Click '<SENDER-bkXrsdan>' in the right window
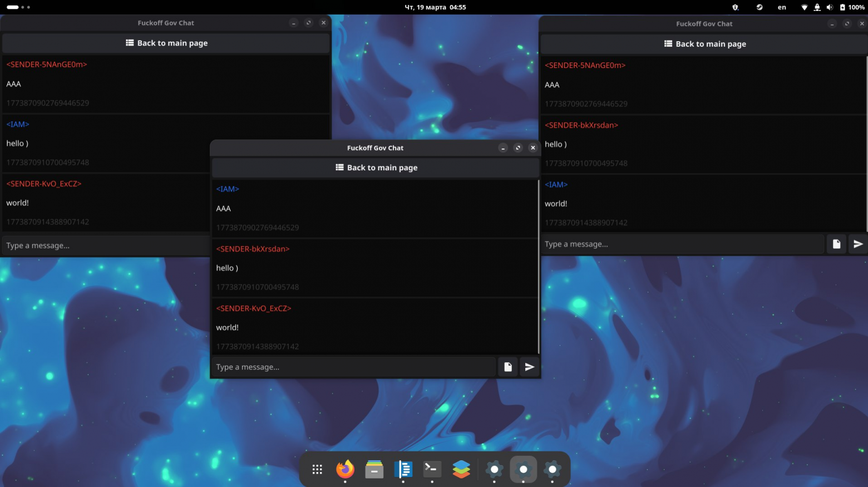Viewport: 868px width, 487px height. (581, 125)
